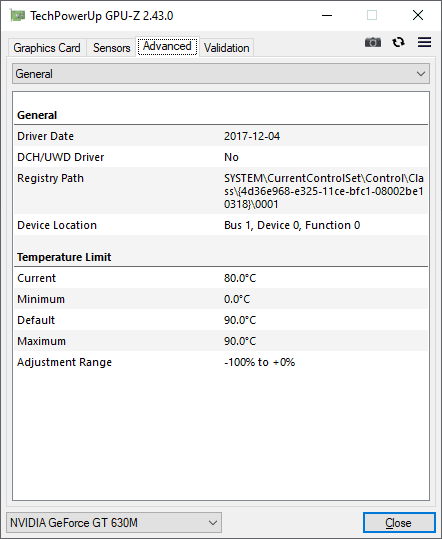
Task: Close the window with the X button
Action: 418,15
